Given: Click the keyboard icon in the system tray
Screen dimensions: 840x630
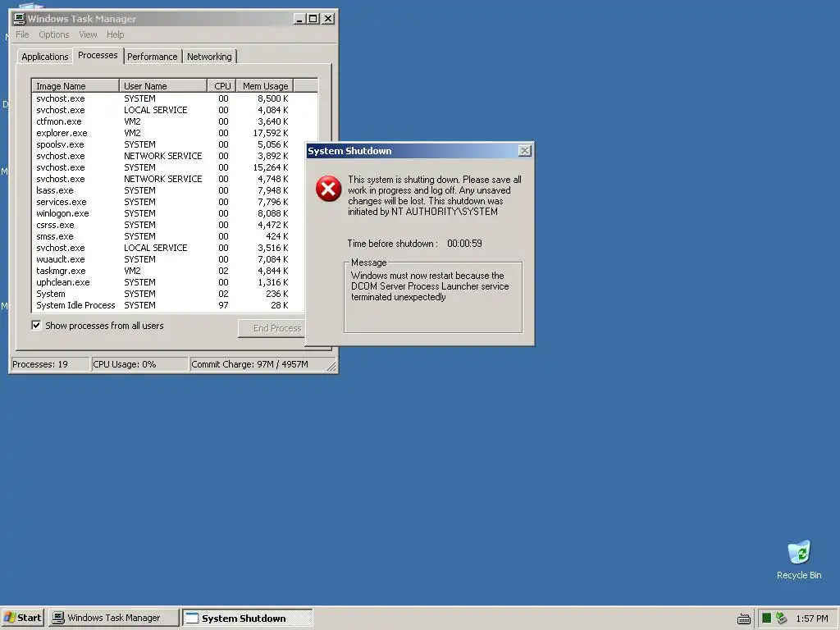Looking at the screenshot, I should 743,619.
